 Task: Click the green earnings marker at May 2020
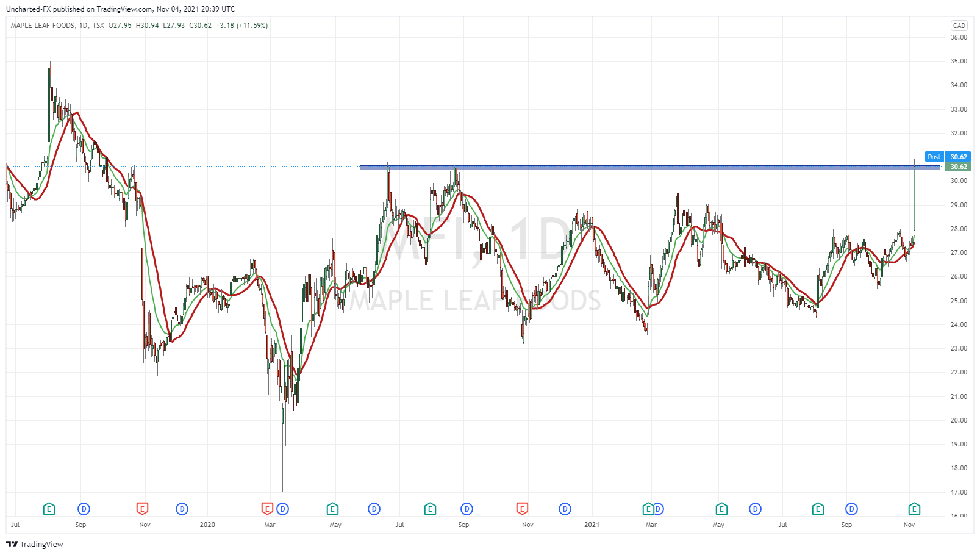tap(332, 509)
